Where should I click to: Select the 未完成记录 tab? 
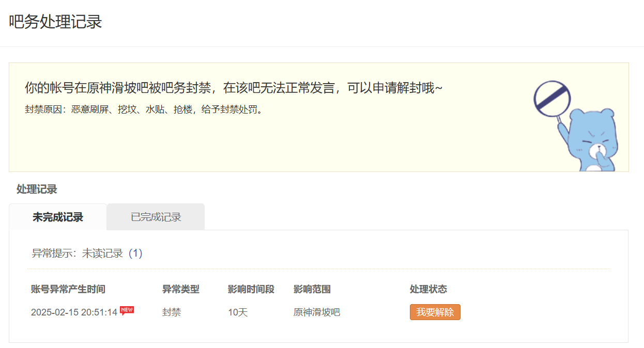tap(58, 217)
